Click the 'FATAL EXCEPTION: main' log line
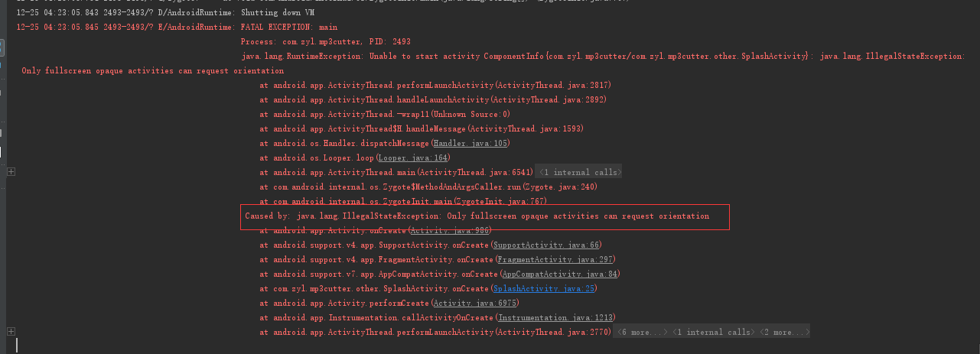The width and height of the screenshot is (980, 354). pyautogui.click(x=177, y=27)
